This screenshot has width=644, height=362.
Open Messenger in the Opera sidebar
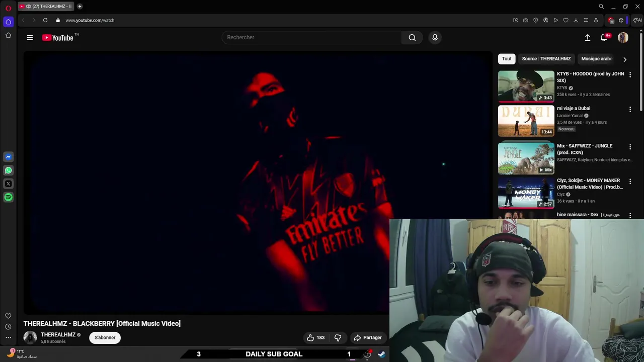click(8, 157)
